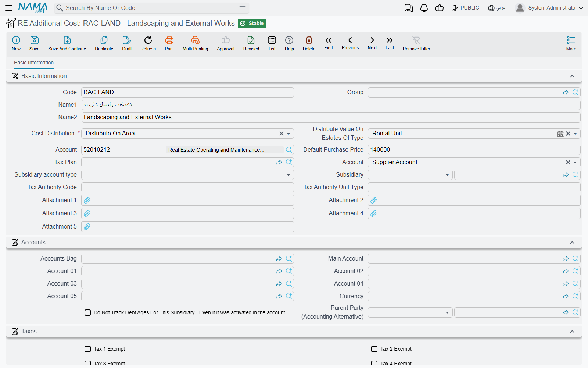Open the System Administrator user menu

(549, 8)
